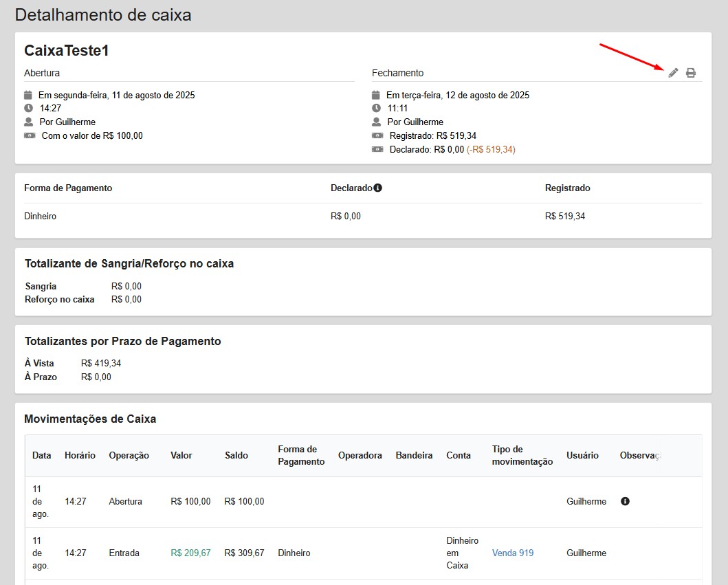
Task: Click the calendar icon beside 12 de agosto date
Action: [376, 95]
